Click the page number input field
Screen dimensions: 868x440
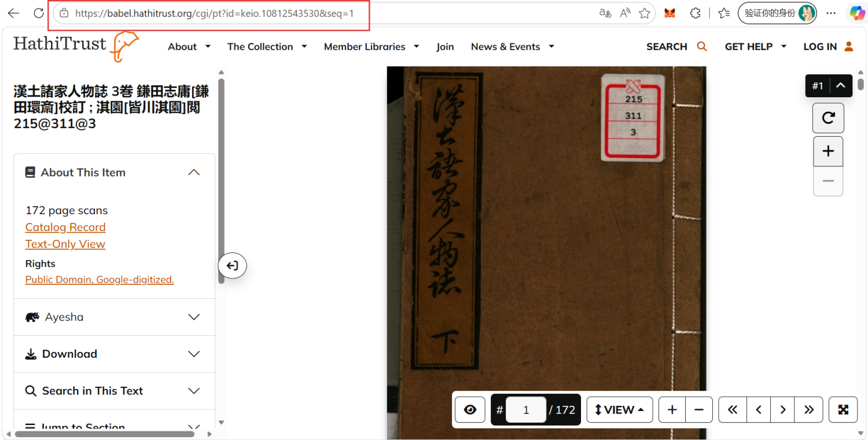(x=525, y=410)
